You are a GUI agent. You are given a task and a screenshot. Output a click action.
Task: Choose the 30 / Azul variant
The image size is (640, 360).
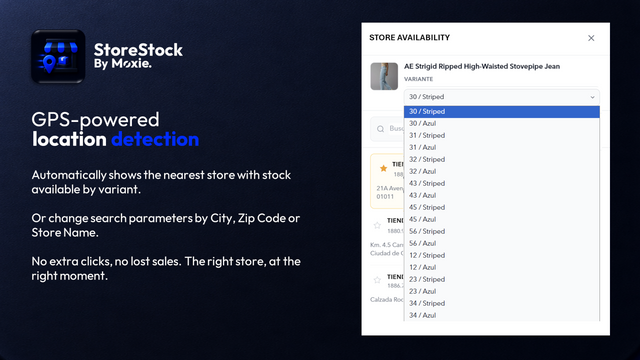[x=502, y=123]
